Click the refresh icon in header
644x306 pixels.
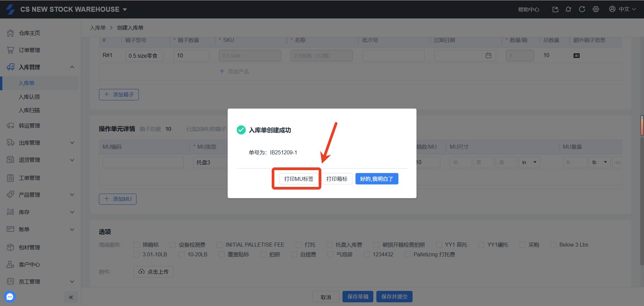coord(582,9)
